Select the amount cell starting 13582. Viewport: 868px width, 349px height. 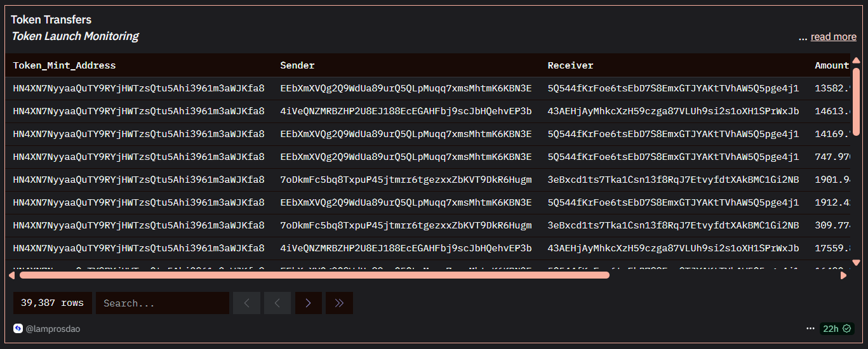[832, 88]
